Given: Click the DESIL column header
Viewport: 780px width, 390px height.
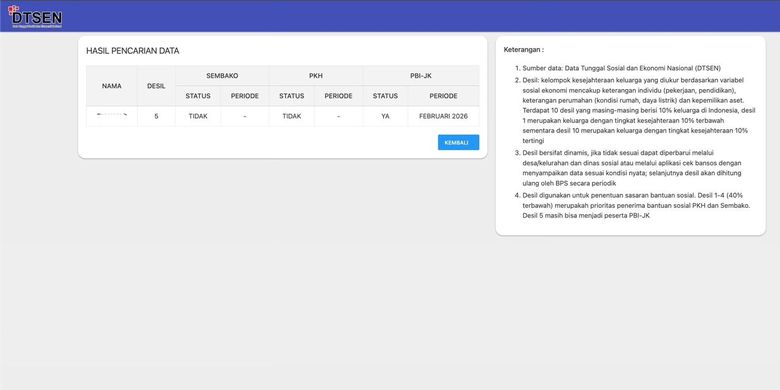Looking at the screenshot, I should pyautogui.click(x=156, y=86).
